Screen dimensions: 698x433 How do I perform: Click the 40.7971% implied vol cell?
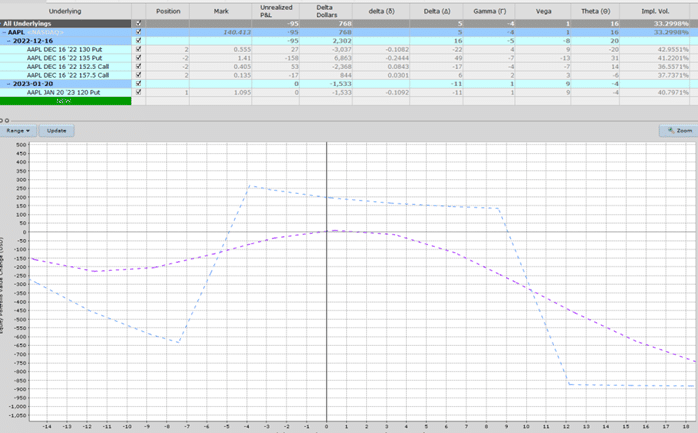(x=673, y=93)
